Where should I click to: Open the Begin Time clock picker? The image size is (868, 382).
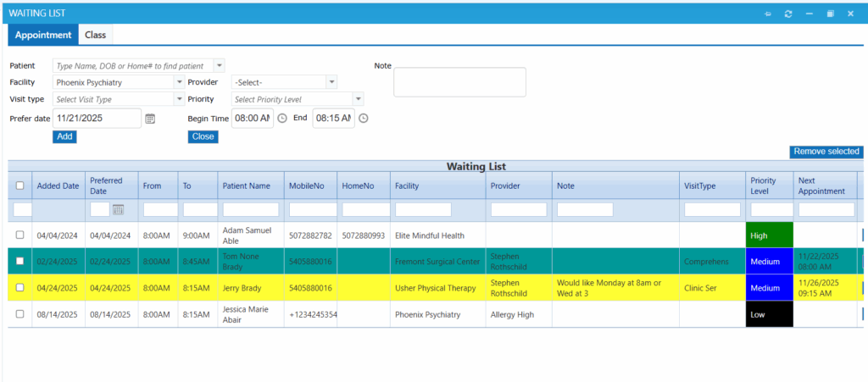tap(282, 119)
